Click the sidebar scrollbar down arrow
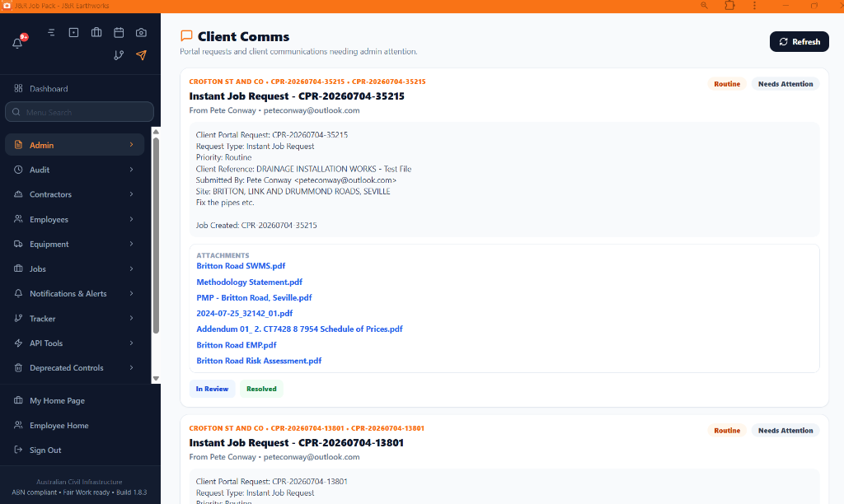This screenshot has height=504, width=844. coord(156,378)
